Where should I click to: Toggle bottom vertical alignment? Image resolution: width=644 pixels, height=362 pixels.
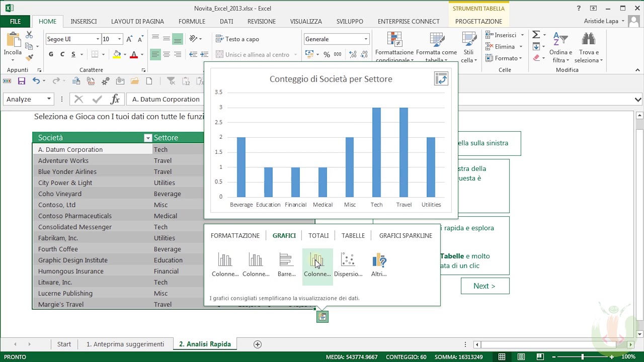pyautogui.click(x=177, y=39)
